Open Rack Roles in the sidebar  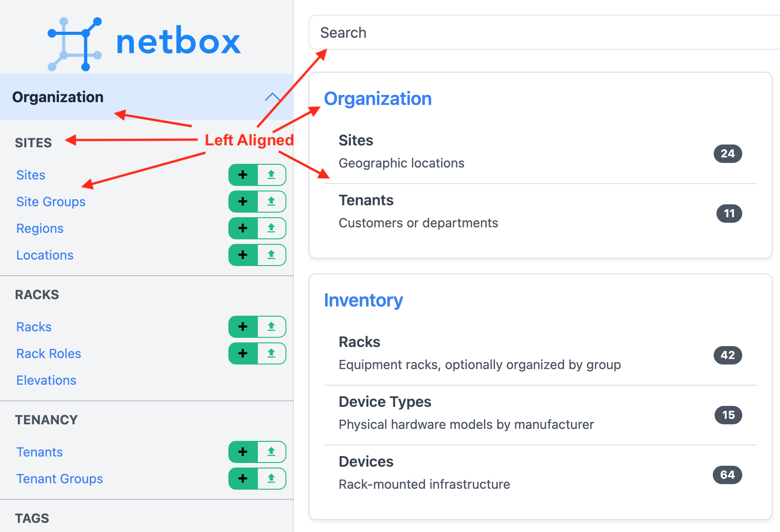click(x=48, y=353)
